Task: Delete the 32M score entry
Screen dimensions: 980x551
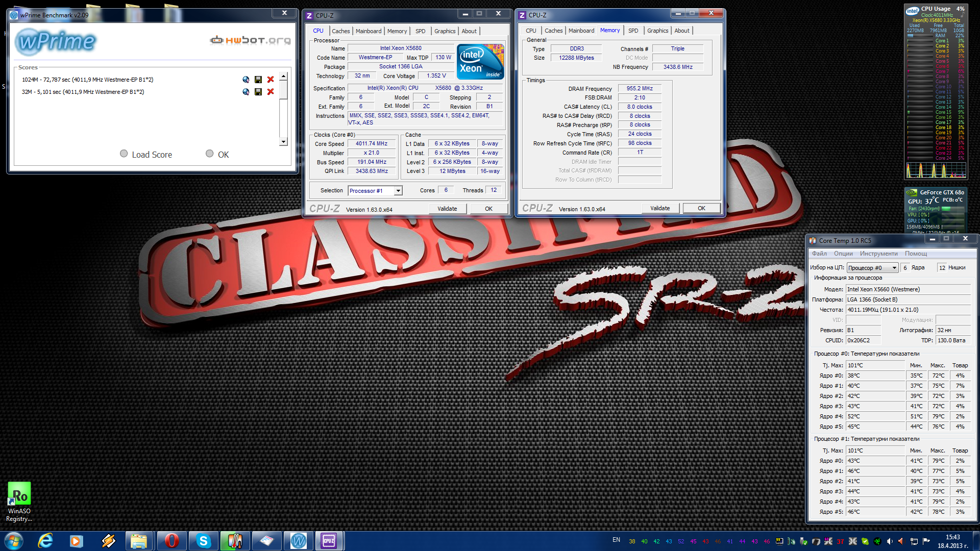Action: pos(271,92)
